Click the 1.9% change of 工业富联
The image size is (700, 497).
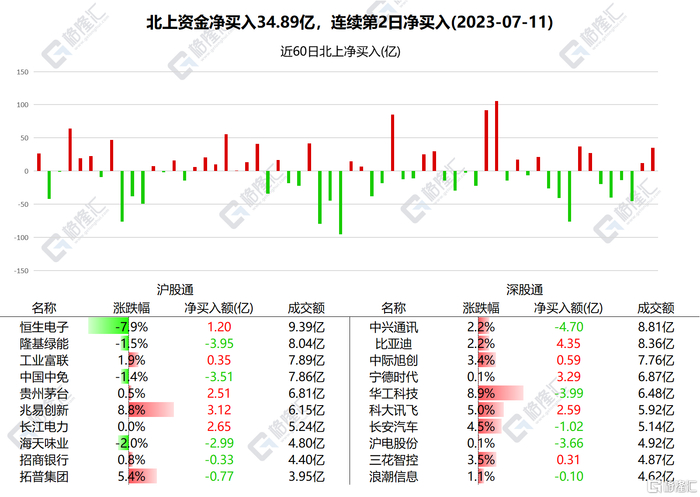click(x=131, y=360)
